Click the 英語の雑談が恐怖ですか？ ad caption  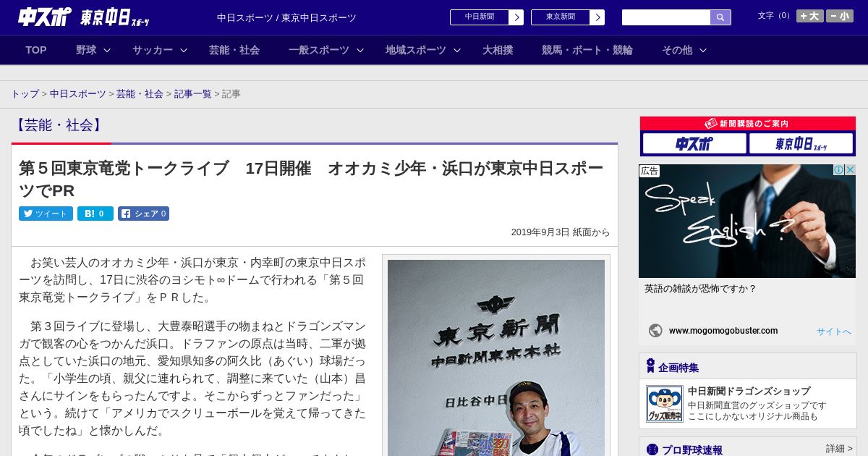click(700, 289)
